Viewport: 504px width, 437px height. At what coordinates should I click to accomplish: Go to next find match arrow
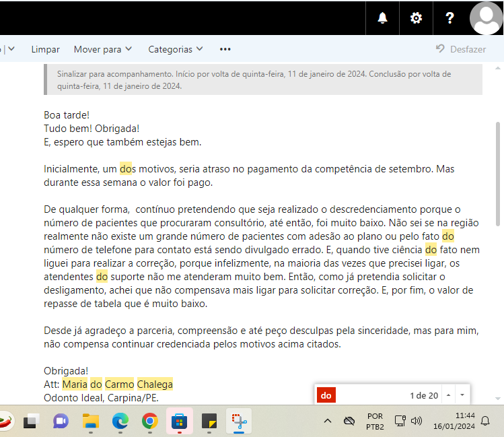point(462,395)
